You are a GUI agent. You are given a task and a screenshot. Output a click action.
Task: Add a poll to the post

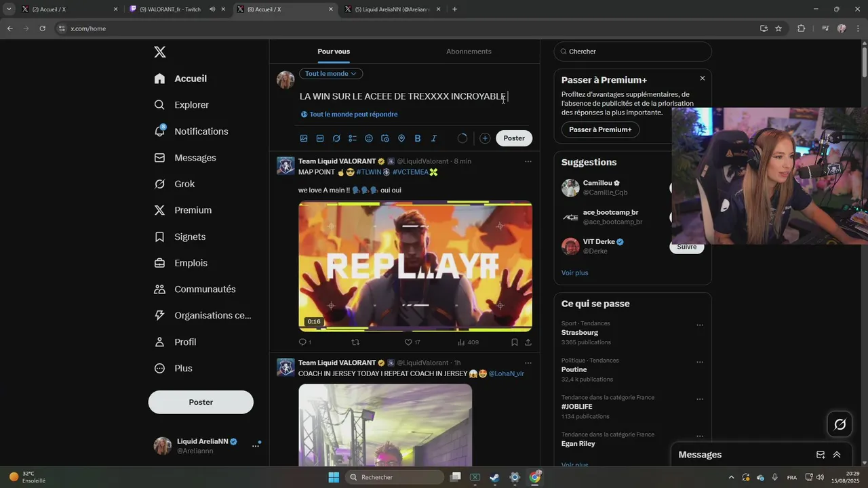click(x=353, y=138)
